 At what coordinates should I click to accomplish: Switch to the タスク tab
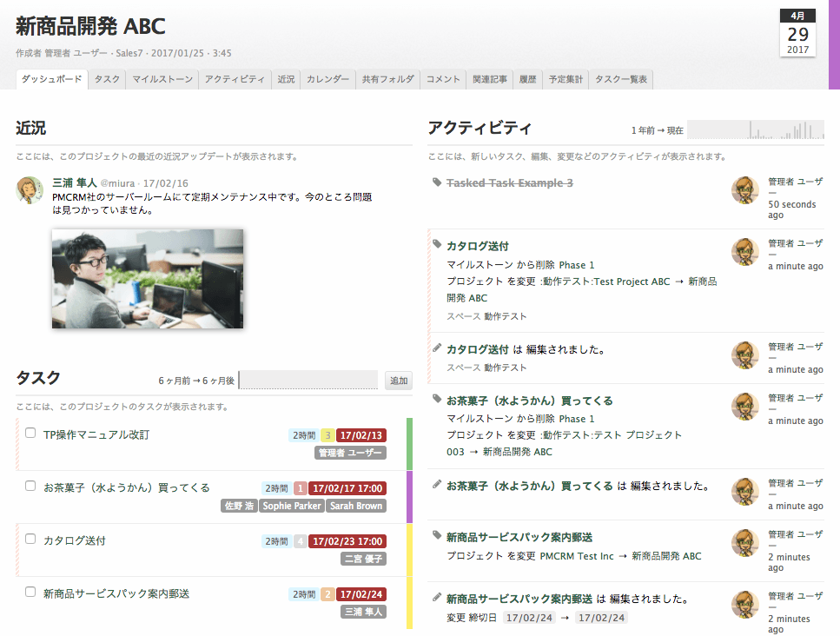click(107, 79)
